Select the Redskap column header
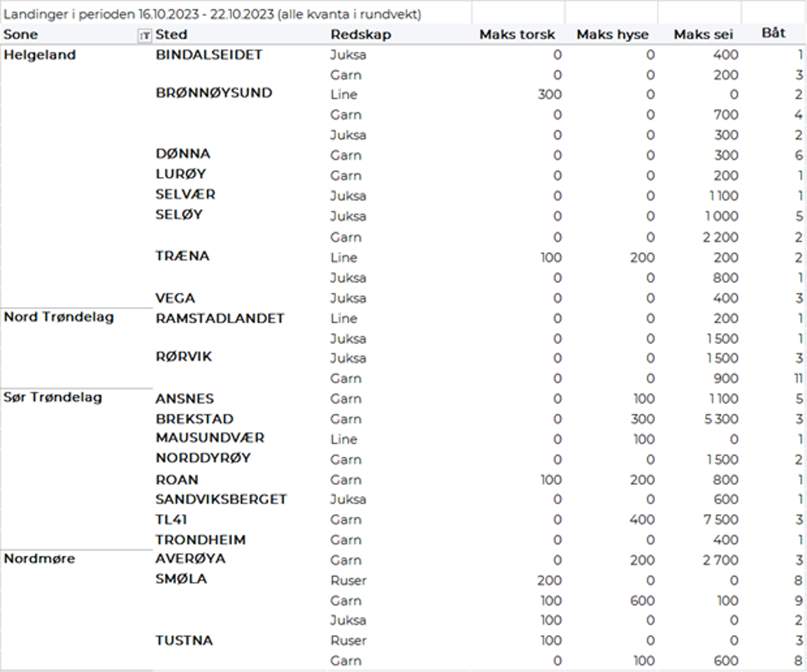This screenshot has height=672, width=807. [361, 34]
